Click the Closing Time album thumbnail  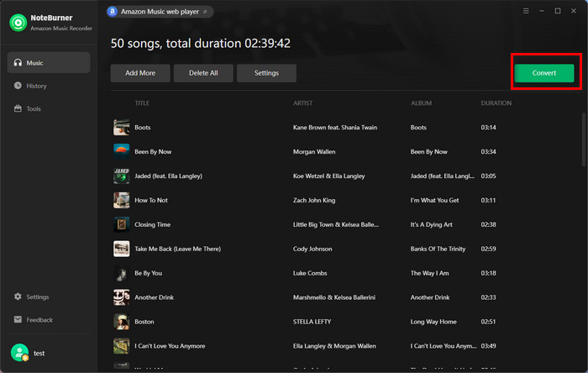(122, 224)
